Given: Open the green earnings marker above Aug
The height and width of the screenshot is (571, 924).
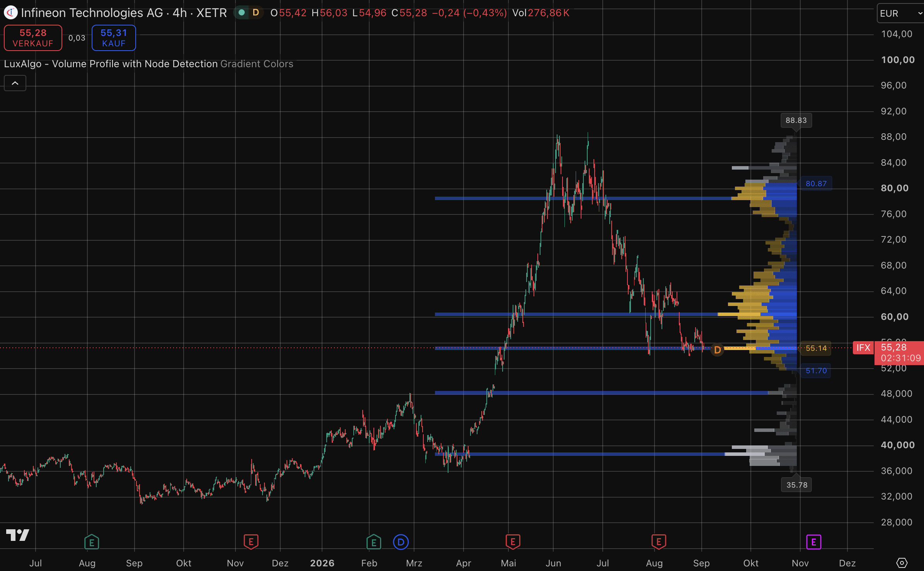Looking at the screenshot, I should tap(92, 542).
